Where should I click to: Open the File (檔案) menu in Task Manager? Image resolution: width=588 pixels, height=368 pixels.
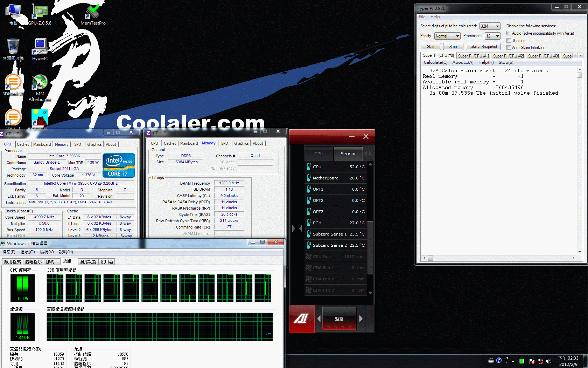click(x=9, y=252)
